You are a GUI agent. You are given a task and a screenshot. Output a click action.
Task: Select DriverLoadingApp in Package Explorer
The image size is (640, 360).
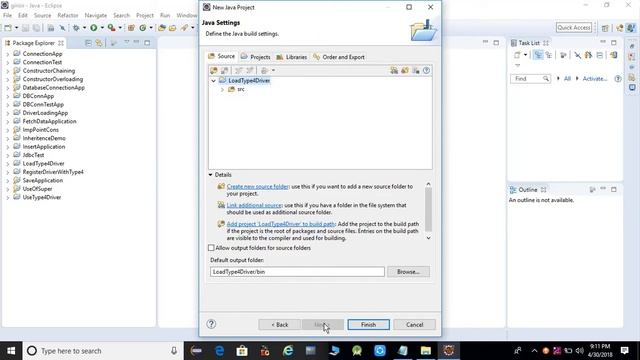click(x=45, y=113)
